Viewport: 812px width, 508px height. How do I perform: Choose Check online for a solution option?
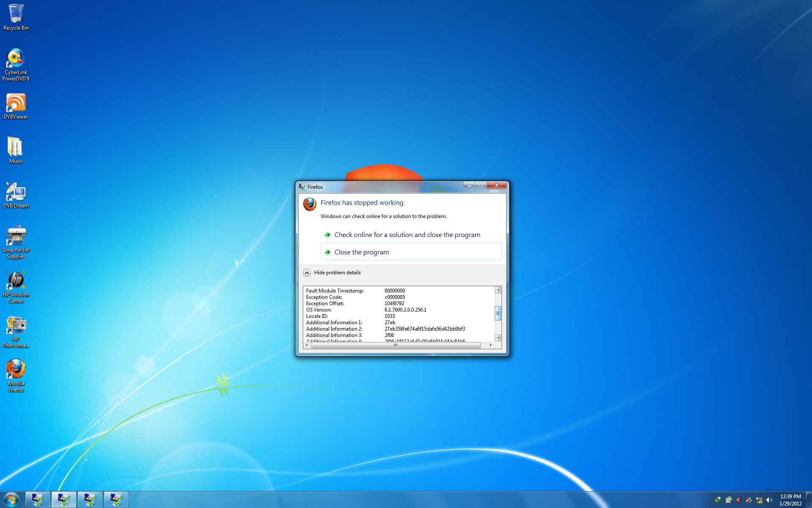click(411, 235)
